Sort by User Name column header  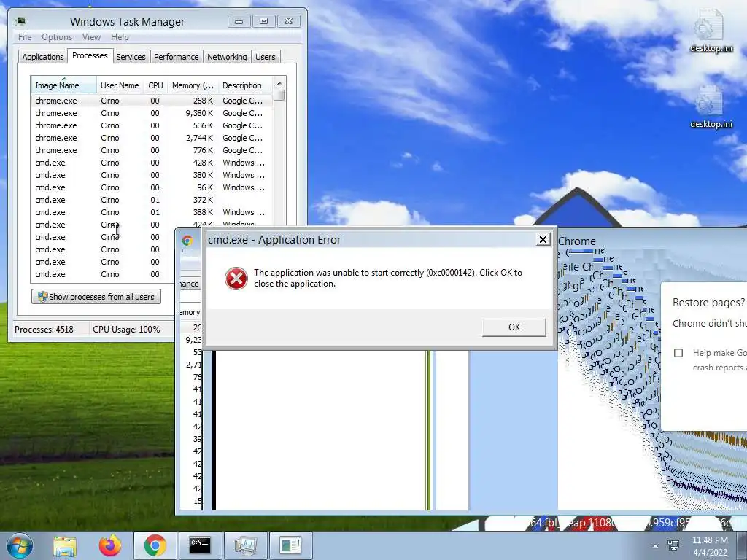[120, 85]
